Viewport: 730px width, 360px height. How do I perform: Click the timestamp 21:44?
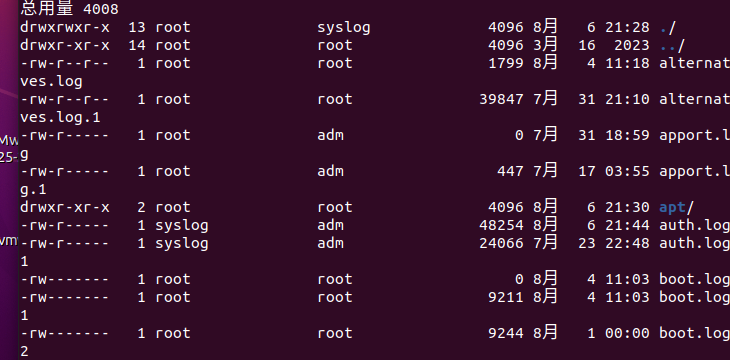click(x=627, y=226)
